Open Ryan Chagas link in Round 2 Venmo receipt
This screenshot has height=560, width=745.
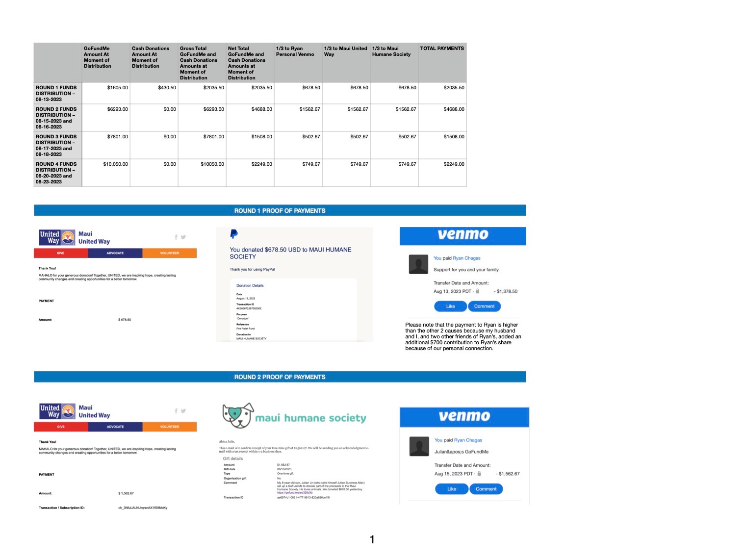(x=468, y=440)
